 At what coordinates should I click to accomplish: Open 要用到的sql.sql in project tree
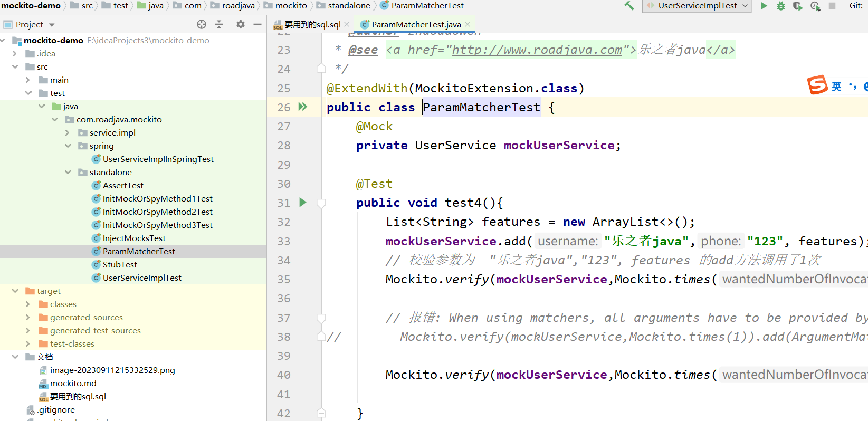78,396
